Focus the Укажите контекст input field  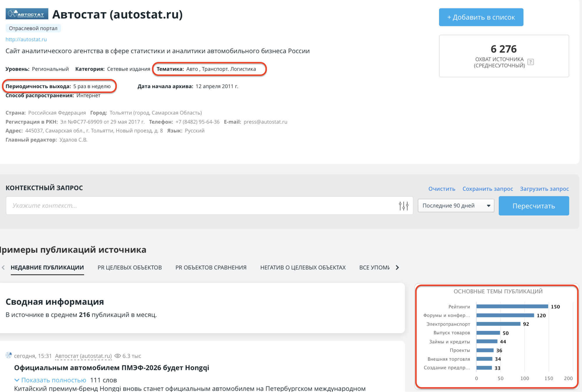point(209,206)
